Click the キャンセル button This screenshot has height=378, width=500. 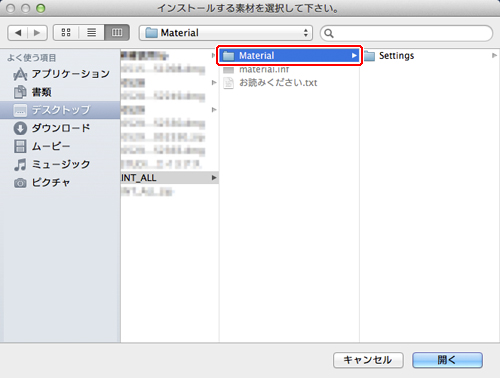(x=368, y=360)
